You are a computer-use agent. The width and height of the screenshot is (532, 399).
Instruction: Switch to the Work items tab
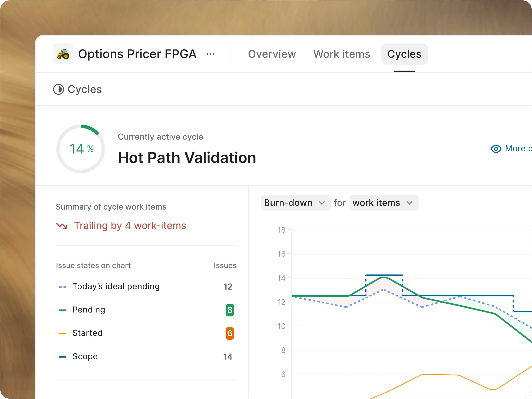click(341, 54)
